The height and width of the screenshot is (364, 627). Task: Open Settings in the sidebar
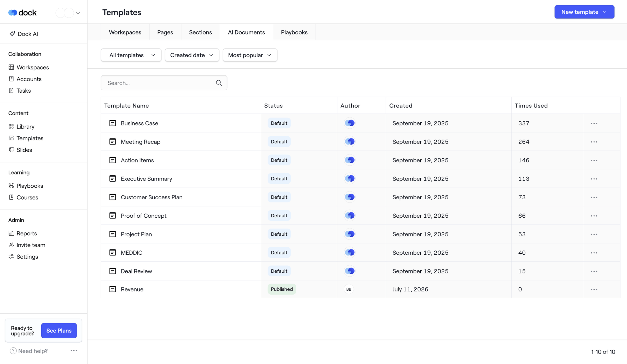pos(23,257)
